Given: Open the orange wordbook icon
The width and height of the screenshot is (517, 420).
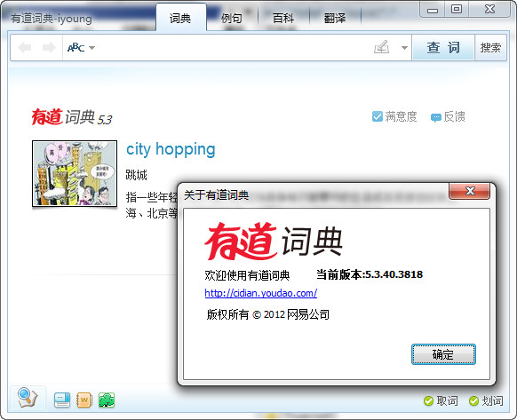Looking at the screenshot, I should 84,400.
